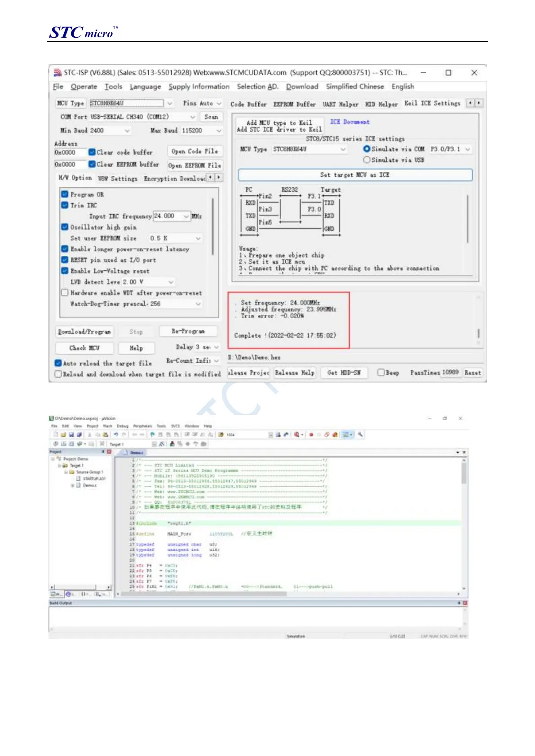Click Set target MCU as ICE button
Viewport: 535px width, 756px height.
(x=355, y=175)
